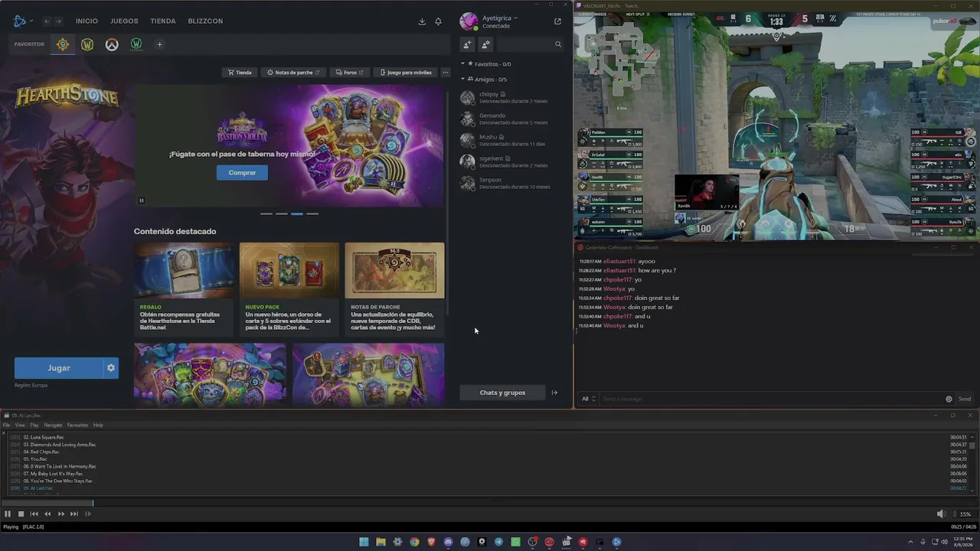Open friend management settings icon
980x551 pixels.
[485, 44]
